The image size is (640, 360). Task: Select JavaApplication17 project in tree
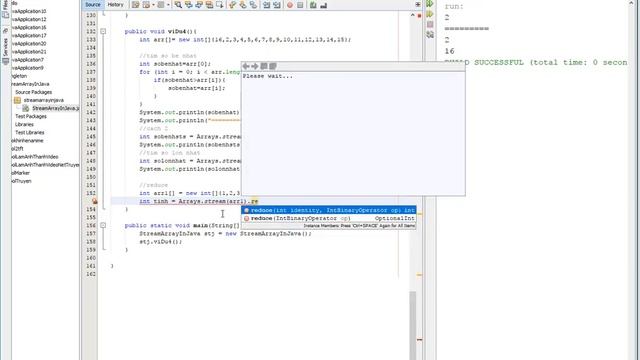pos(29,36)
